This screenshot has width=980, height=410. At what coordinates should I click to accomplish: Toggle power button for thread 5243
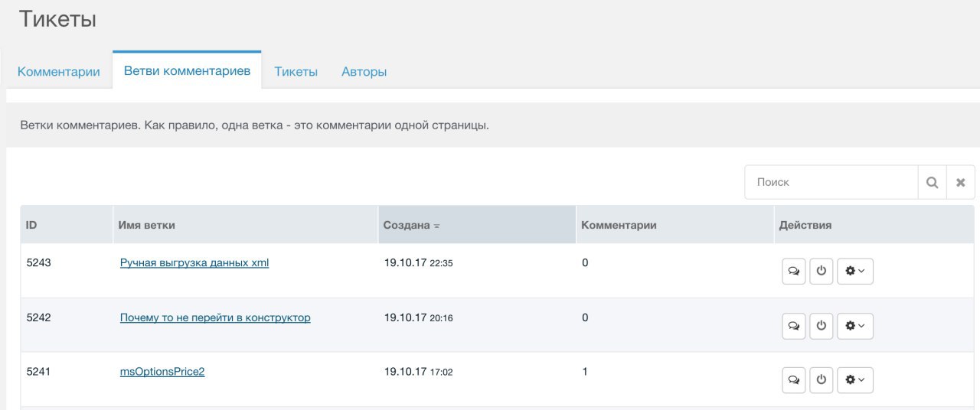coord(822,272)
